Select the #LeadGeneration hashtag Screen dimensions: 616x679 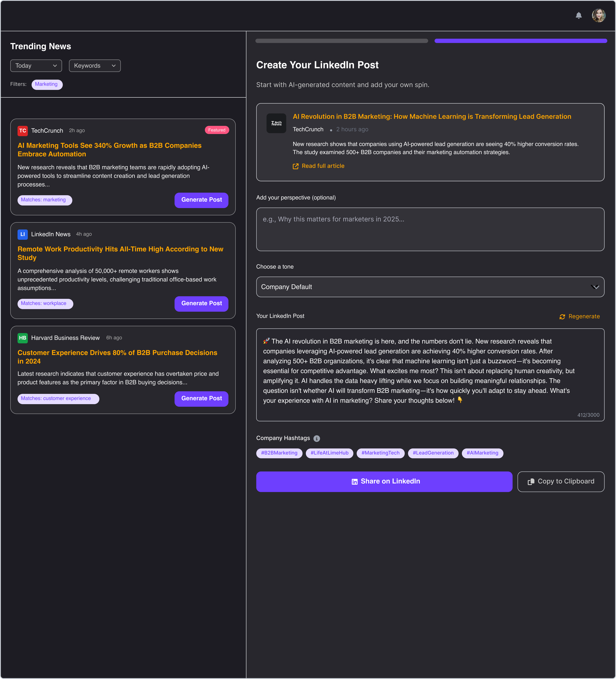(433, 453)
